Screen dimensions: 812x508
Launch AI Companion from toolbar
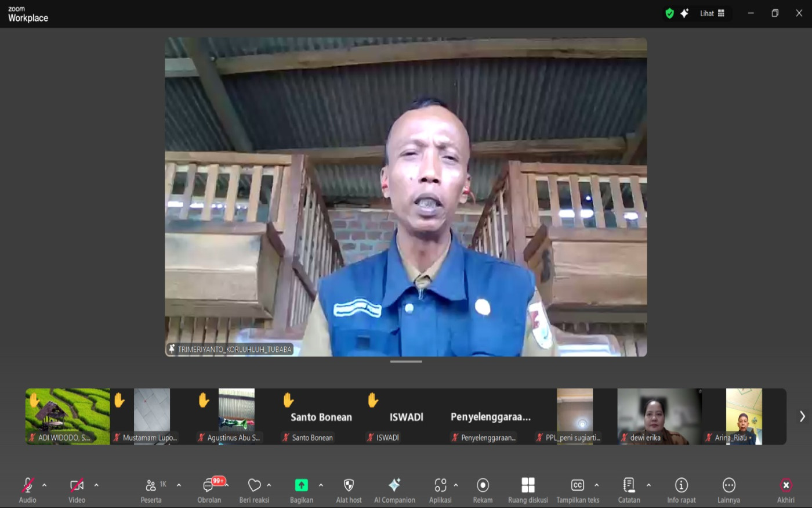[x=394, y=489]
